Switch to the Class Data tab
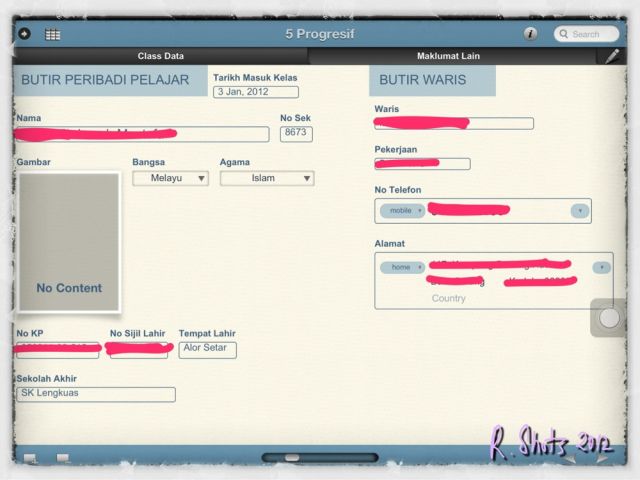640x480 pixels. (160, 56)
